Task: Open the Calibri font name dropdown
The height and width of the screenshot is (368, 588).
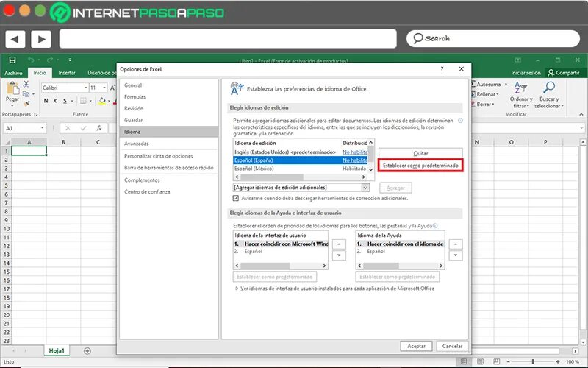Action: tap(86, 88)
